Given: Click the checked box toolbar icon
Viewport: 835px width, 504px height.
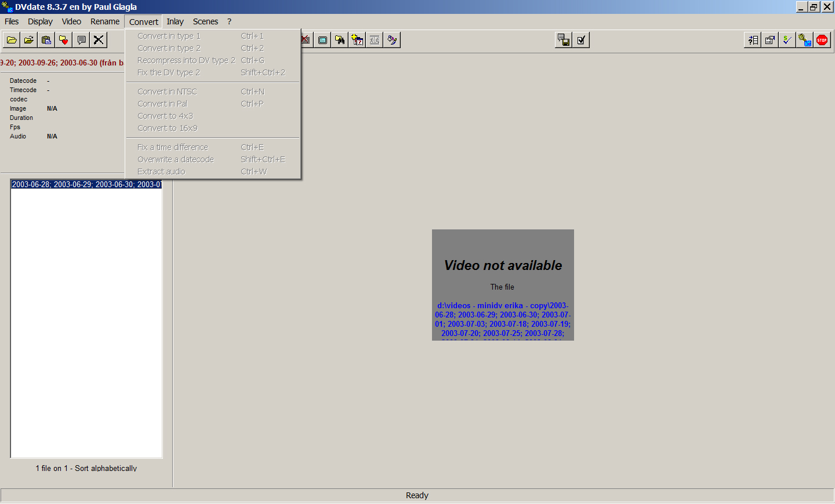Looking at the screenshot, I should 580,40.
